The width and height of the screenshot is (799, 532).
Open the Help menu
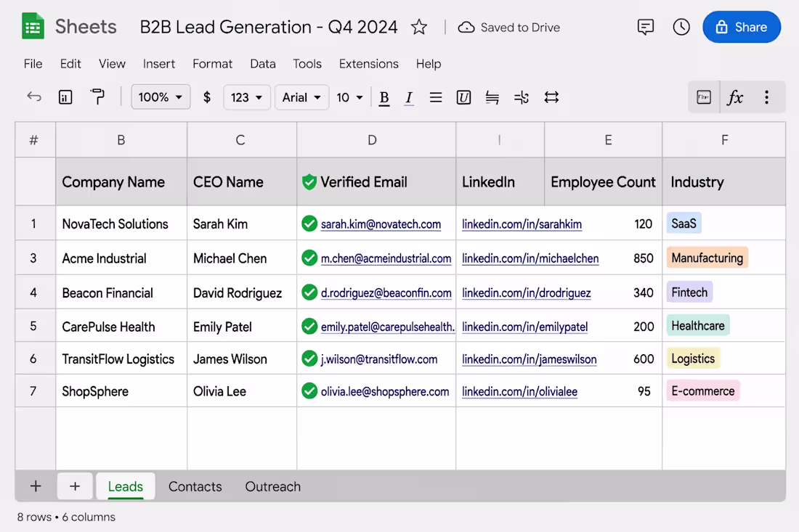tap(429, 64)
